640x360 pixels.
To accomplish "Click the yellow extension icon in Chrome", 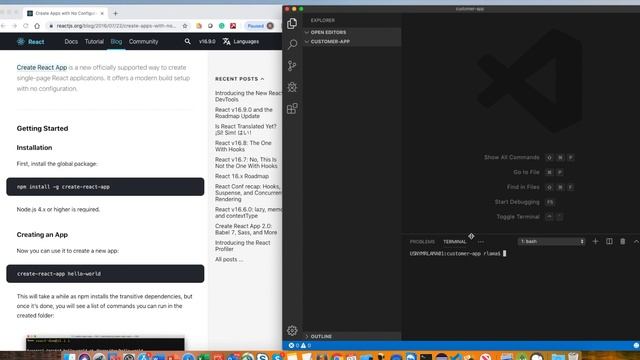I will [199, 26].
